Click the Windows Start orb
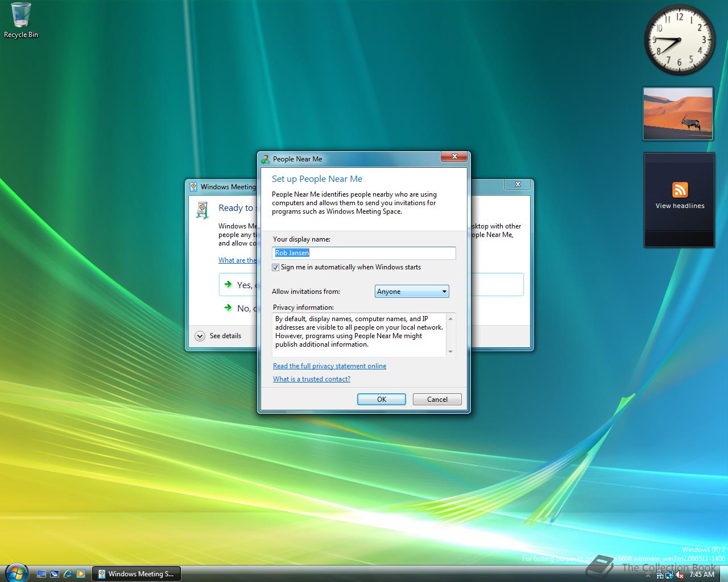The width and height of the screenshot is (728, 582). (x=16, y=572)
